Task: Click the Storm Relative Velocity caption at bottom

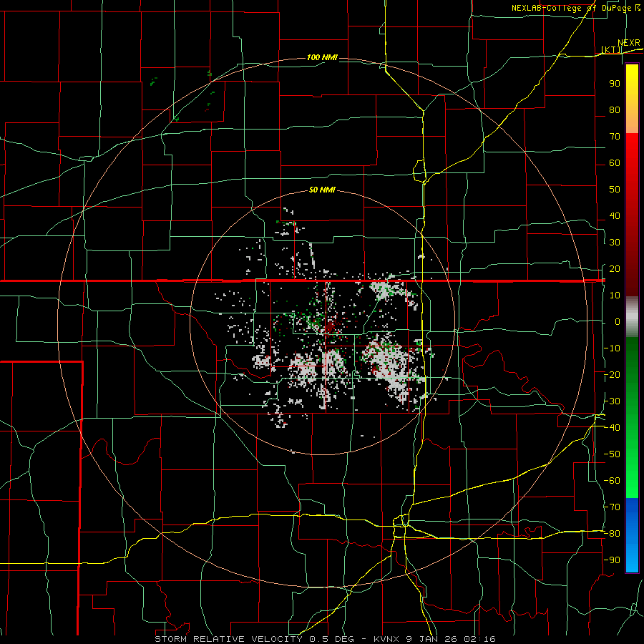Action: pos(325,639)
